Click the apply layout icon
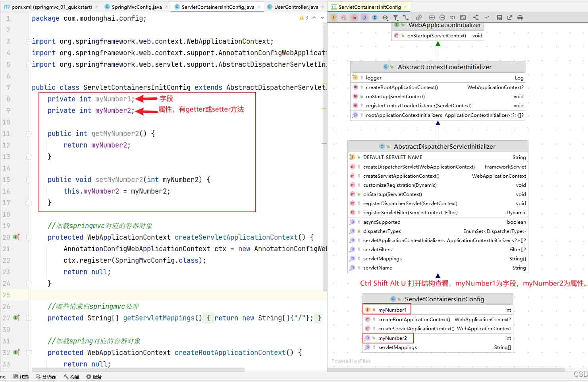 tap(476, 17)
